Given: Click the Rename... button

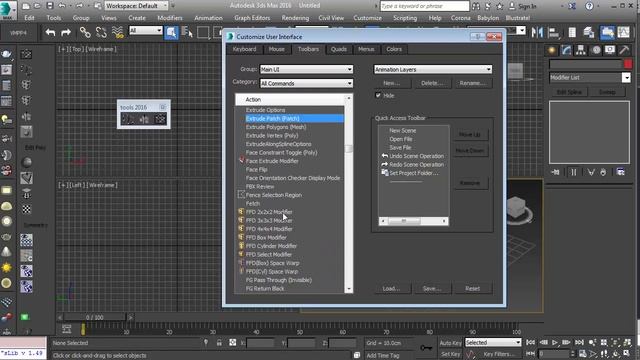Looking at the screenshot, I should tap(473, 83).
